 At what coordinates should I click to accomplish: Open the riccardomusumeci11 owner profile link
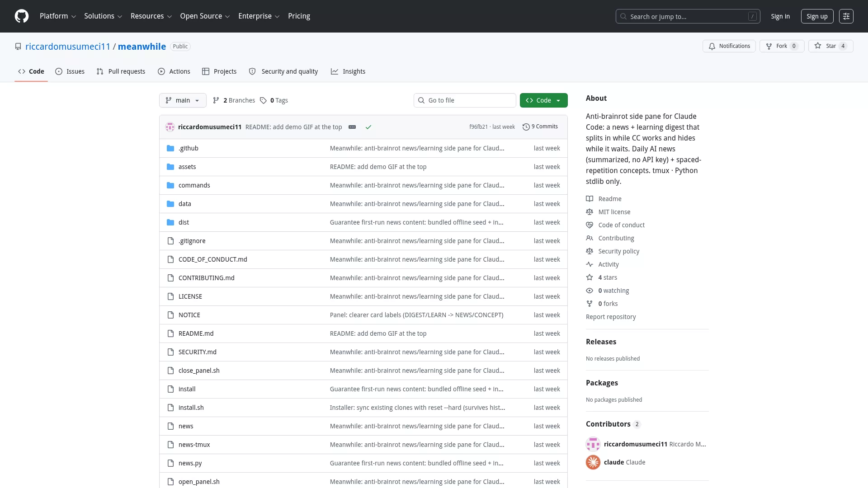68,47
